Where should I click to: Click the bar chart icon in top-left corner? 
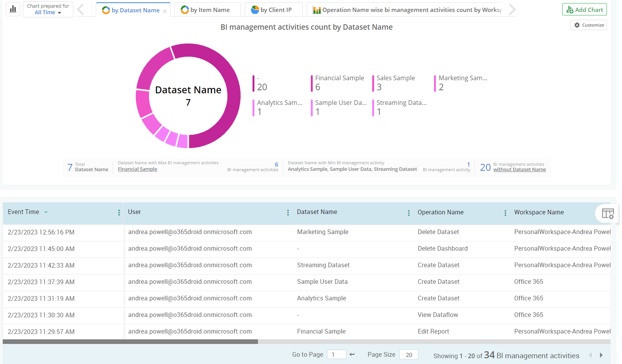tap(13, 9)
